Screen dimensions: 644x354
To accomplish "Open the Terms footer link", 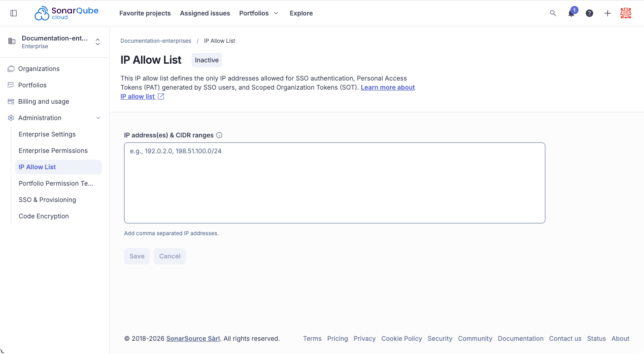I will point(312,339).
